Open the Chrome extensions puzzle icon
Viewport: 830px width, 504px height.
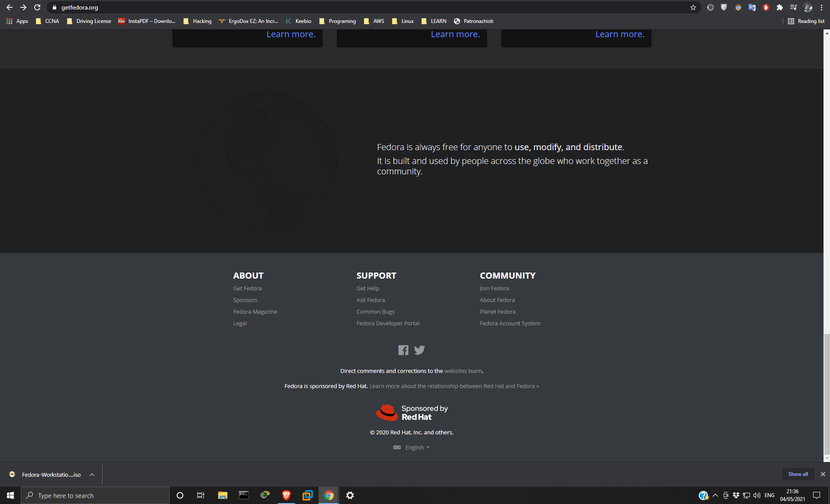(780, 7)
